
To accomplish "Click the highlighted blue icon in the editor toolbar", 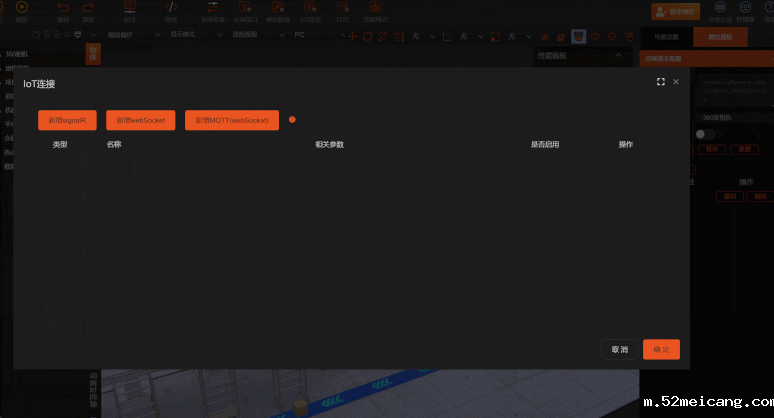I will (x=578, y=36).
